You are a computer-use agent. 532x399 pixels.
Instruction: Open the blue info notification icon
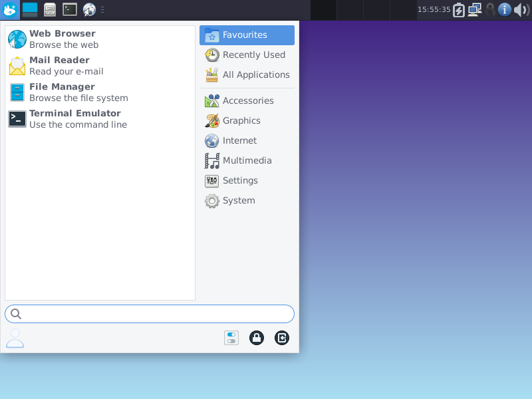[x=505, y=9]
